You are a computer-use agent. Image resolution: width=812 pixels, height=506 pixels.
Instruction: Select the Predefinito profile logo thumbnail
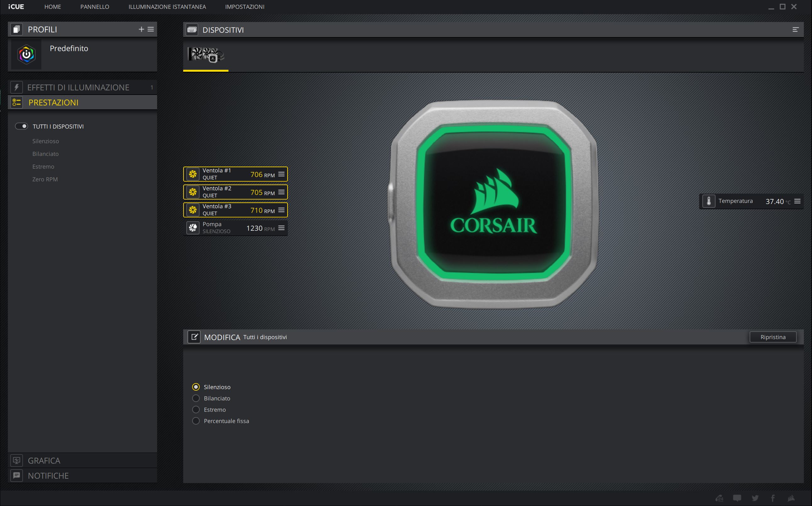(26, 54)
